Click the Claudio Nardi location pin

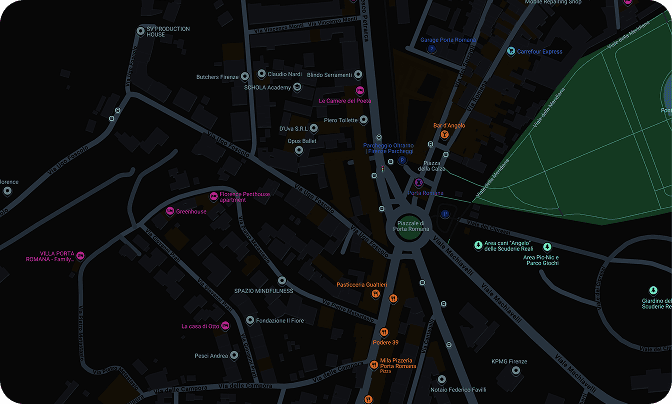[x=261, y=74]
